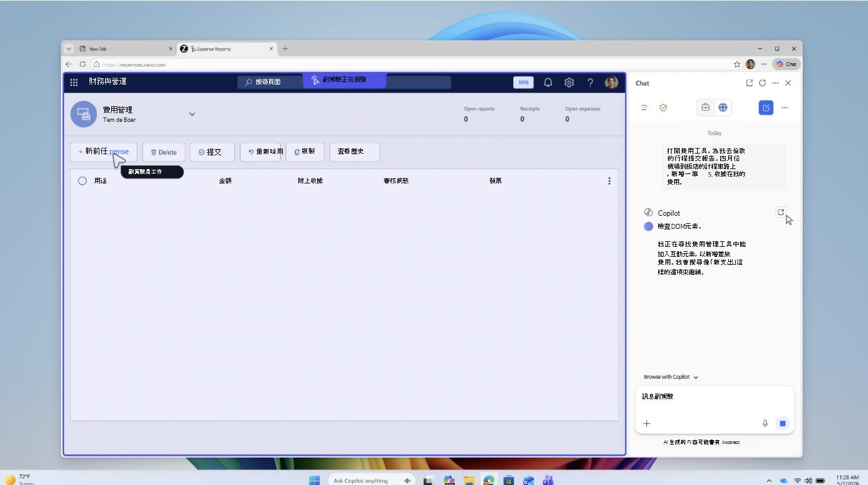
Task: Expand the 費用管理 dropdown chevron
Action: click(192, 114)
